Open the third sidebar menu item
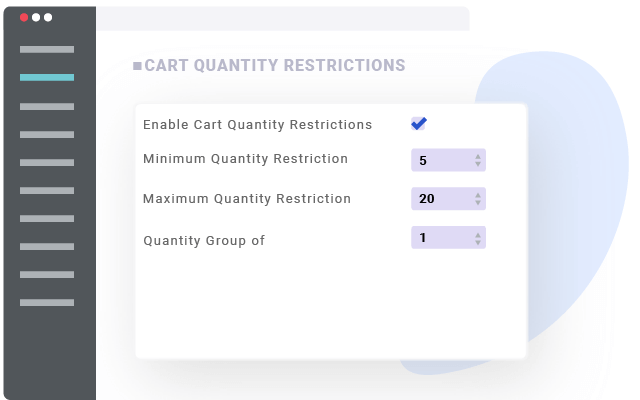The width and height of the screenshot is (640, 400). [47, 106]
